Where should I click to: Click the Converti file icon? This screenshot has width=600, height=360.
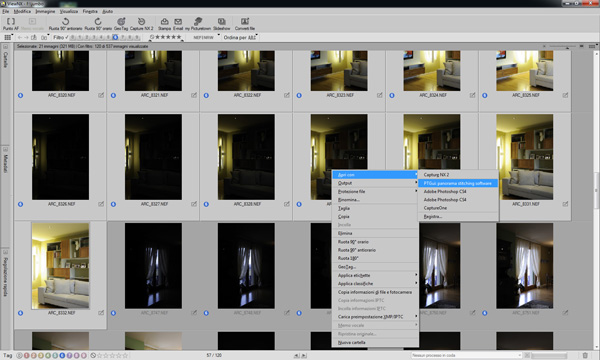(245, 24)
